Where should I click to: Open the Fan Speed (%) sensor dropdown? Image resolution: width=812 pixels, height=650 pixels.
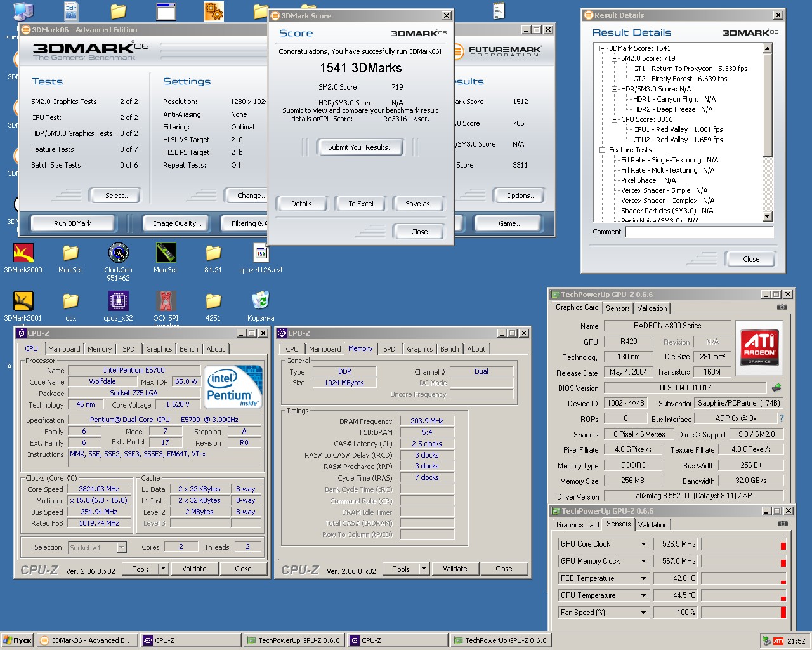[x=643, y=613]
